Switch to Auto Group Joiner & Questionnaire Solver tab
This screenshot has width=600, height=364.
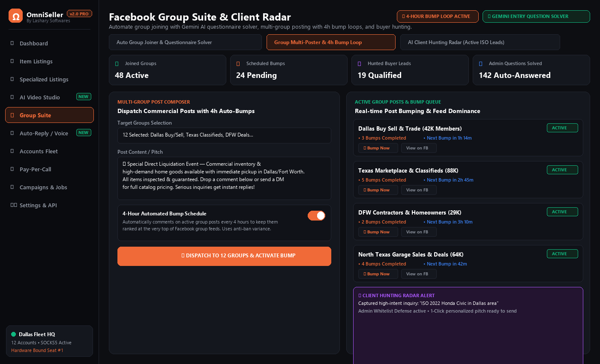(185, 42)
